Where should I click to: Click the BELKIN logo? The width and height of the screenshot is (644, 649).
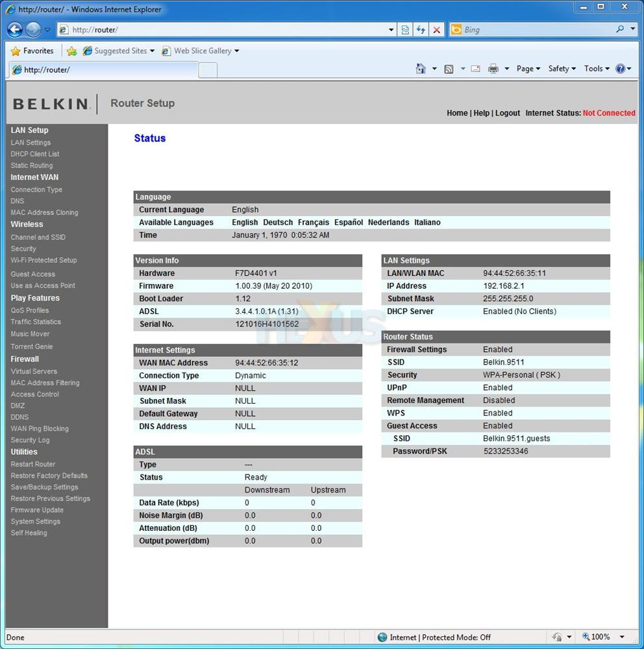[x=51, y=104]
